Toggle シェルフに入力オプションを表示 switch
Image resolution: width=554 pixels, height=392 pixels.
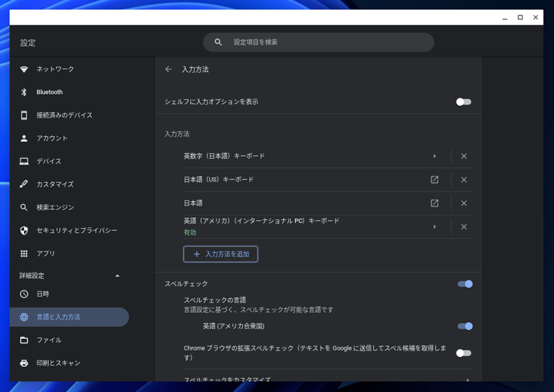464,102
